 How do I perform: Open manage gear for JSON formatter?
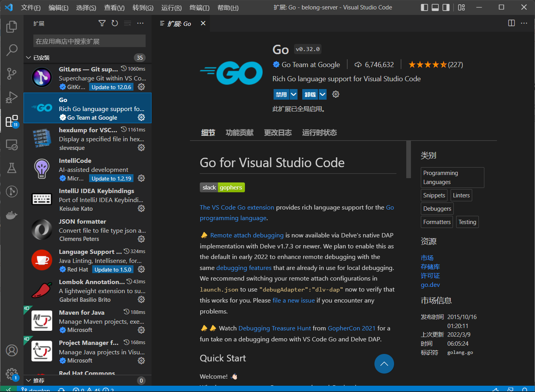pyautogui.click(x=141, y=239)
